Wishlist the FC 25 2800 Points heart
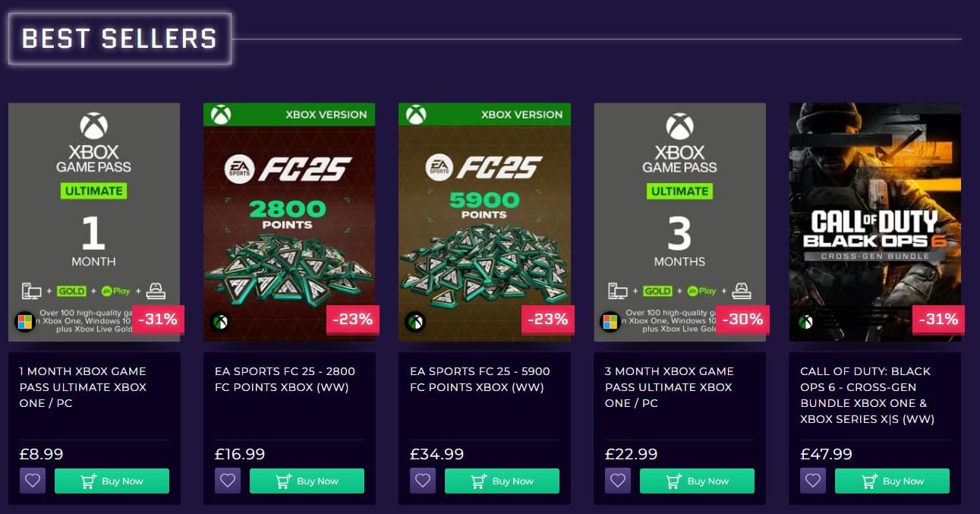Viewport: 980px width, 514px height. (x=228, y=481)
